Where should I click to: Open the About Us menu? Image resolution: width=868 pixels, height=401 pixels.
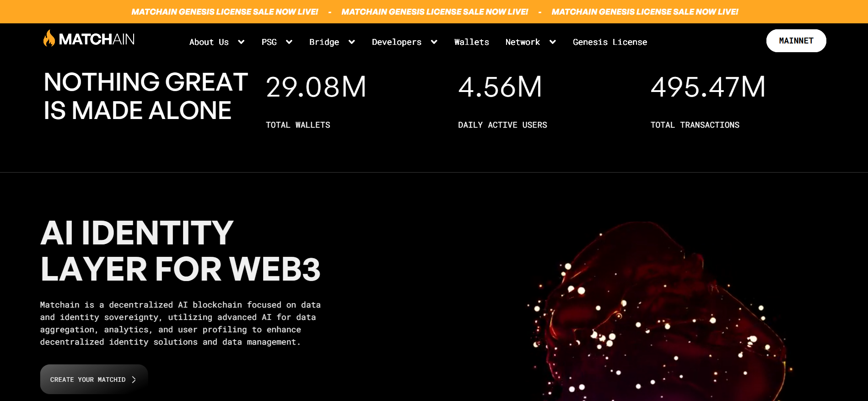click(x=209, y=42)
